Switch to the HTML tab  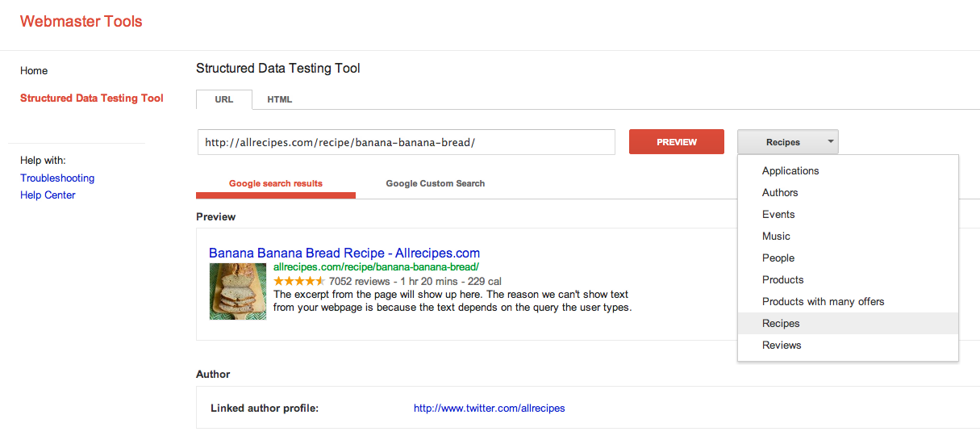point(280,99)
